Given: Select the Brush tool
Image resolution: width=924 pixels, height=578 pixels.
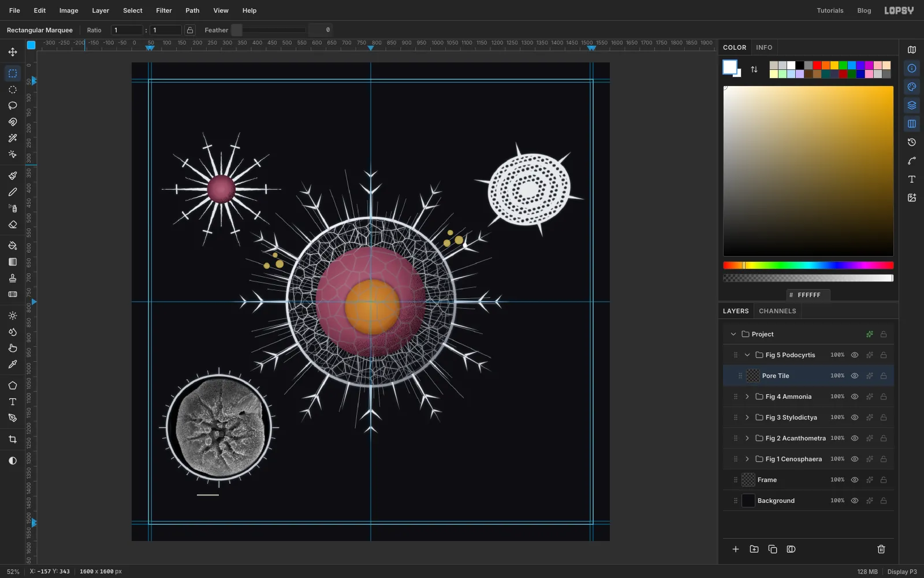Looking at the screenshot, I should pyautogui.click(x=13, y=176).
